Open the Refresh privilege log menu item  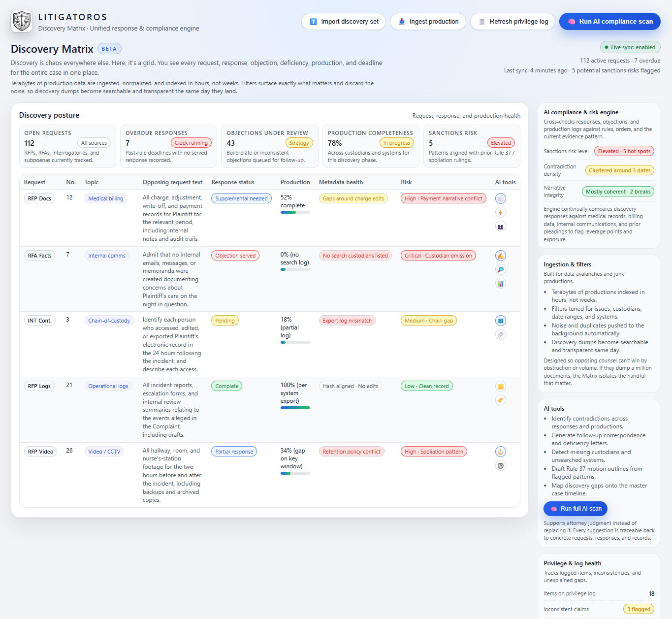512,21
